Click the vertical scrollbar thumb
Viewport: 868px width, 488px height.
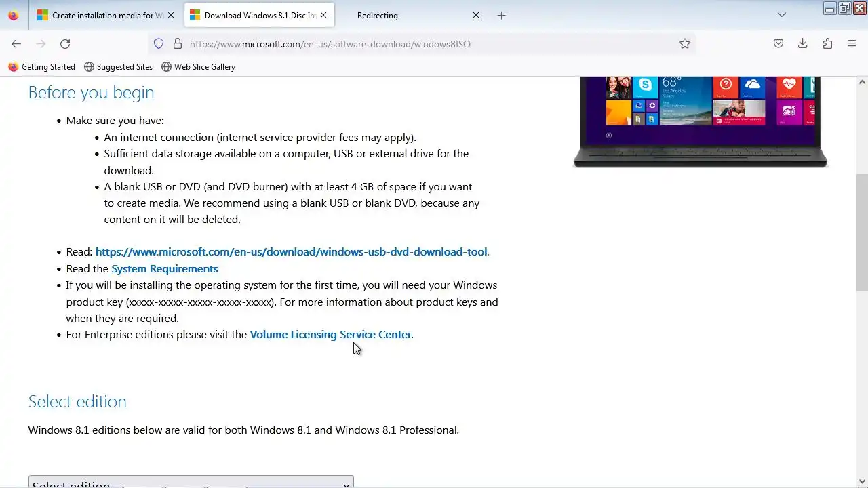862,233
